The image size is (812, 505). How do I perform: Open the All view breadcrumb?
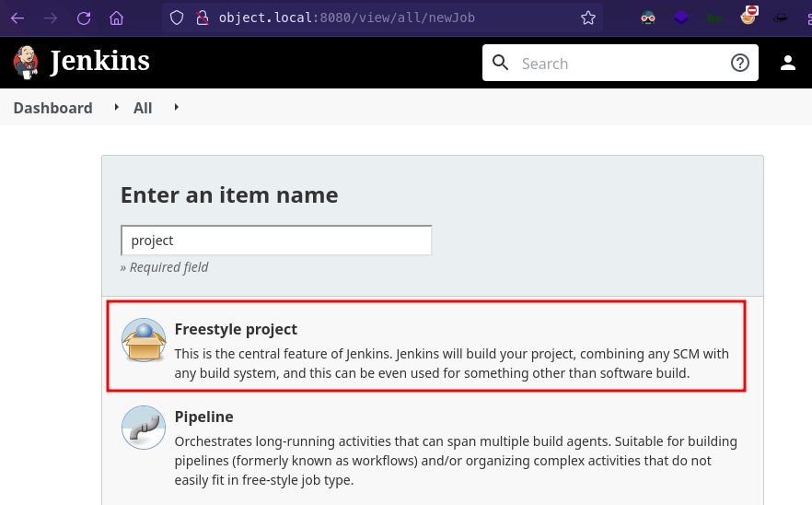[x=143, y=108]
